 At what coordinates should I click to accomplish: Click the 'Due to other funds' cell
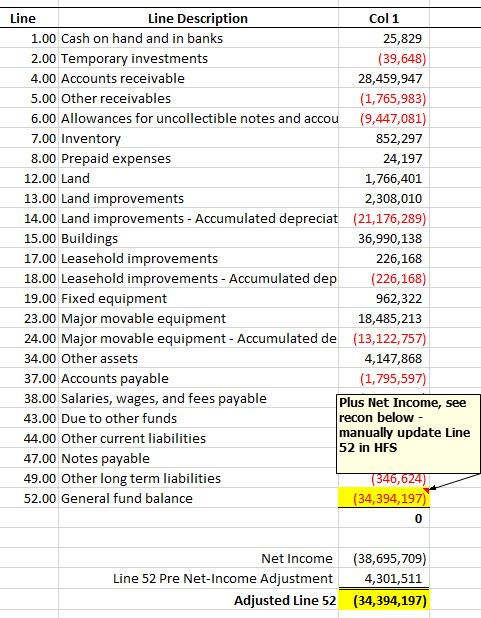click(198, 418)
